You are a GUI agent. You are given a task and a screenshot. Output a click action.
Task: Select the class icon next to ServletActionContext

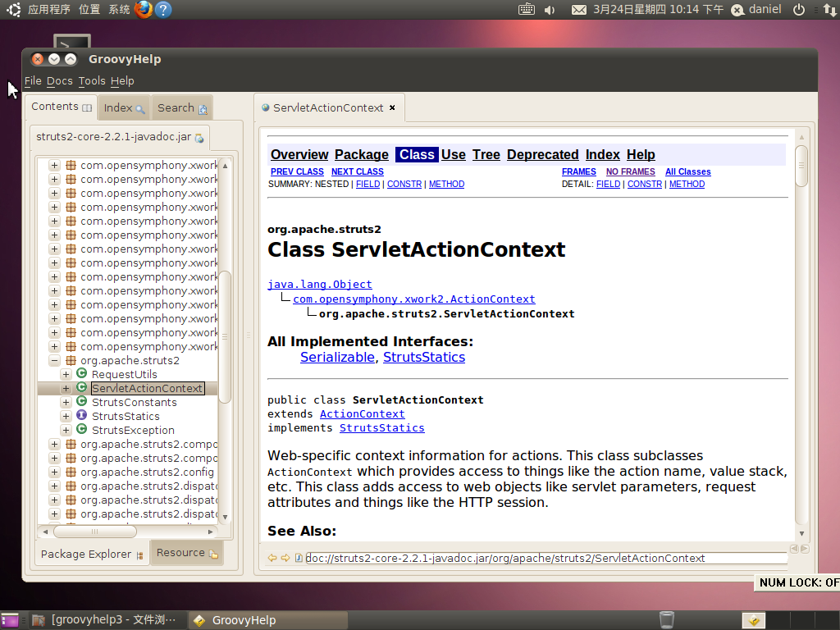pyautogui.click(x=81, y=388)
